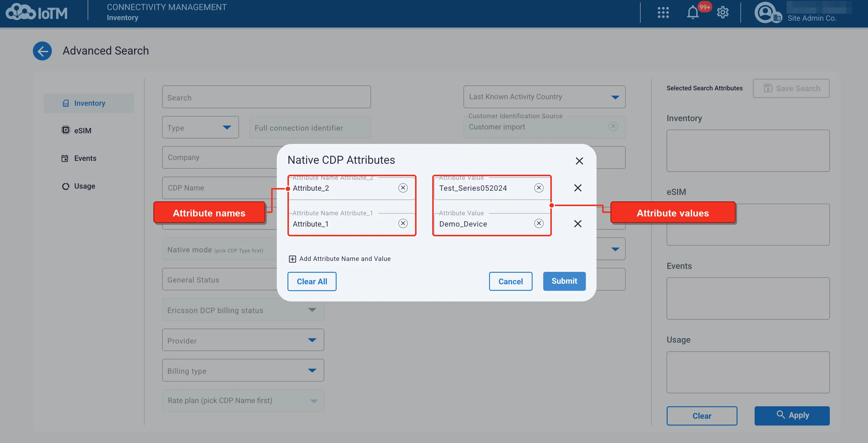This screenshot has height=443, width=868.
Task: Click the Site Admin Co. account name
Action: [812, 18]
